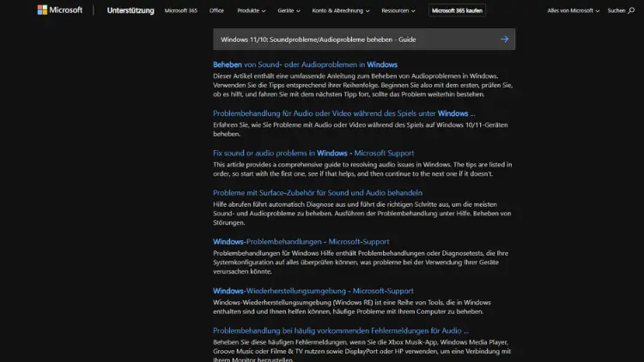Click the Microsoft logo icon

(x=42, y=9)
